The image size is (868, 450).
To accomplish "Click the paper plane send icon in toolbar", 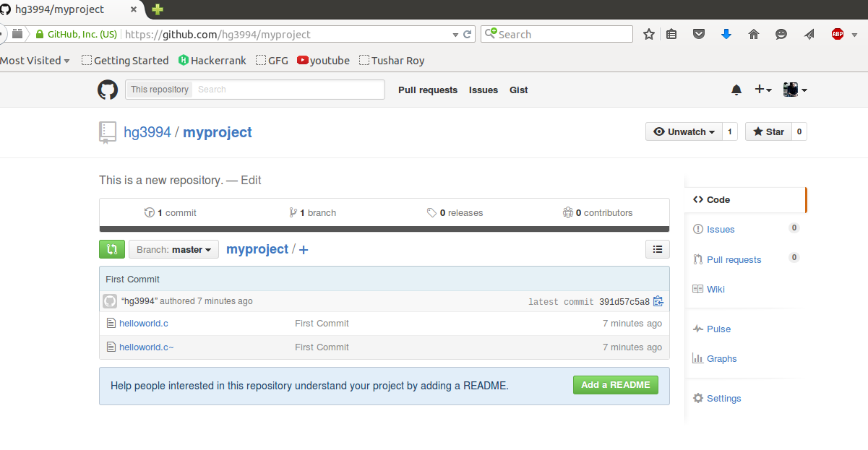I will coord(809,34).
